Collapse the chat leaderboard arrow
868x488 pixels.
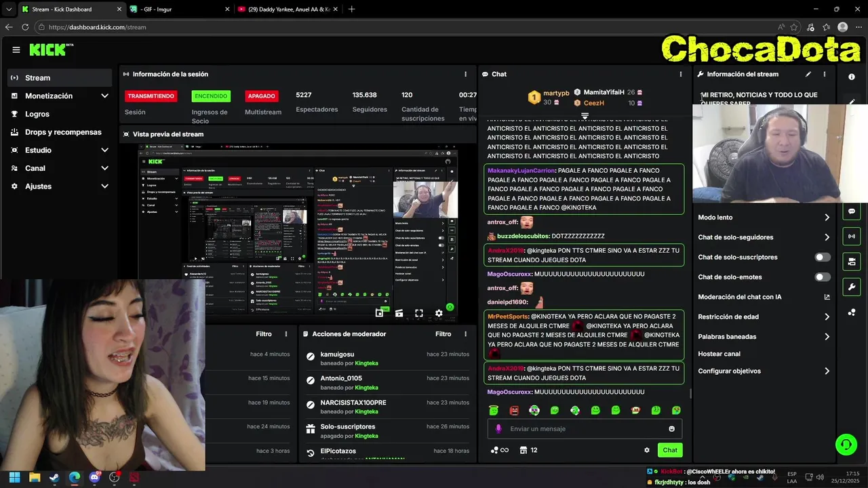(x=585, y=116)
